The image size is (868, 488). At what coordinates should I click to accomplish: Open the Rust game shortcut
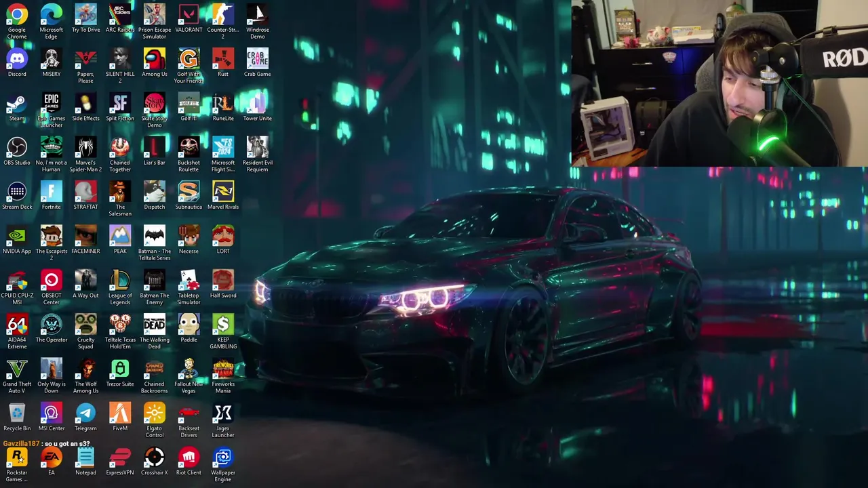pos(223,58)
